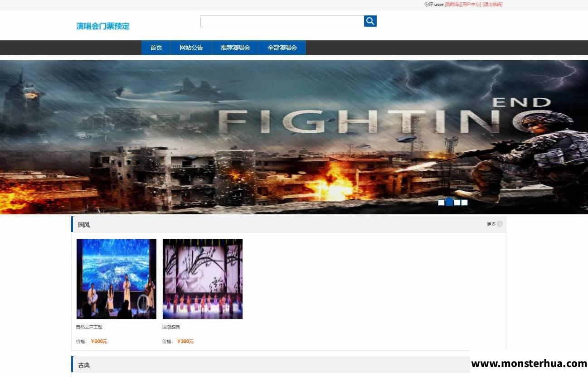The image size is (588, 377).
Task: Open the 自然之声主题 concert thumbnail
Action: point(117,279)
